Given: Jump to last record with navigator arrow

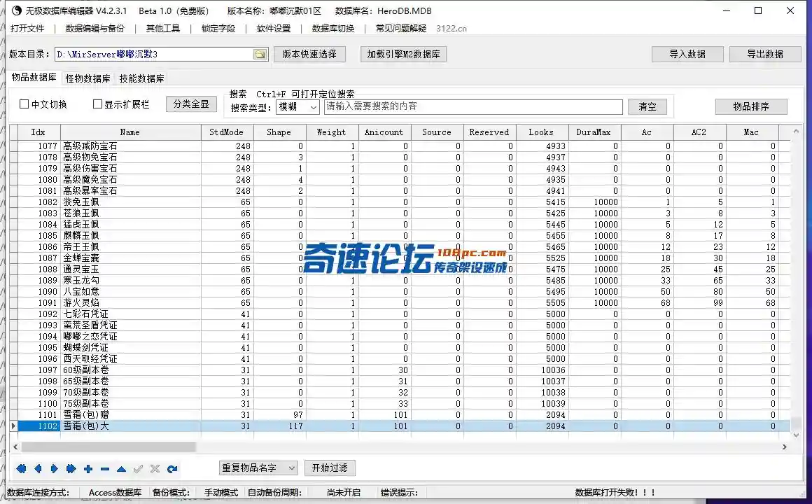Looking at the screenshot, I should point(71,469).
